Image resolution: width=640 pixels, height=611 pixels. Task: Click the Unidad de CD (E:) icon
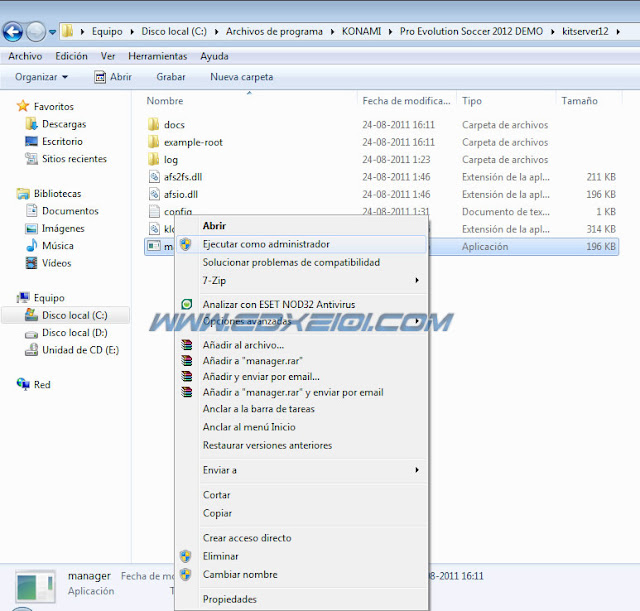(31, 350)
